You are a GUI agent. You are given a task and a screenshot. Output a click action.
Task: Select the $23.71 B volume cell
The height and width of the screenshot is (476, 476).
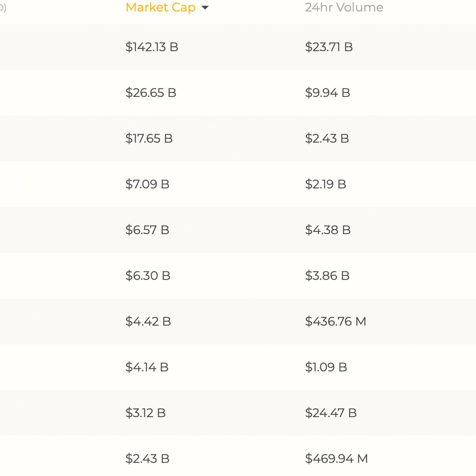point(329,47)
